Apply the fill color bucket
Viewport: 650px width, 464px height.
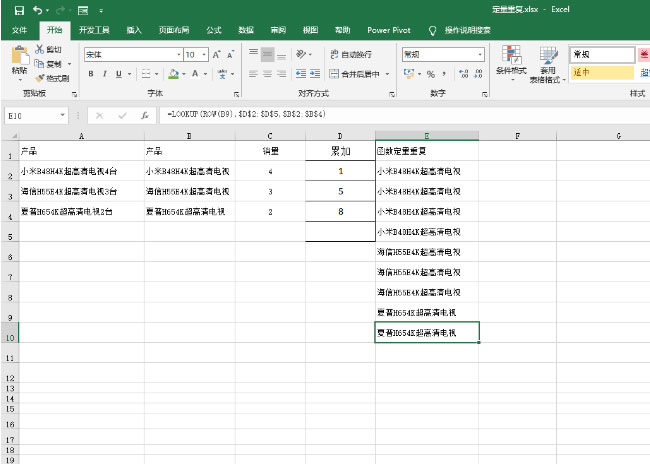174,74
